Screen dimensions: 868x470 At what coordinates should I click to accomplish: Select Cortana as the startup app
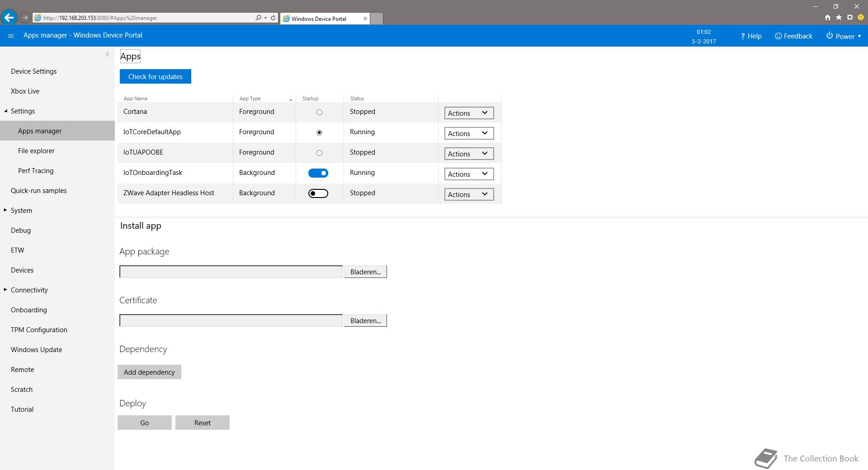319,112
